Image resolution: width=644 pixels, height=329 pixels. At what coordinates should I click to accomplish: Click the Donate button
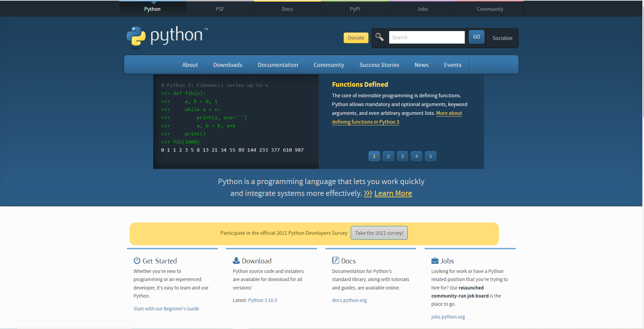point(356,38)
